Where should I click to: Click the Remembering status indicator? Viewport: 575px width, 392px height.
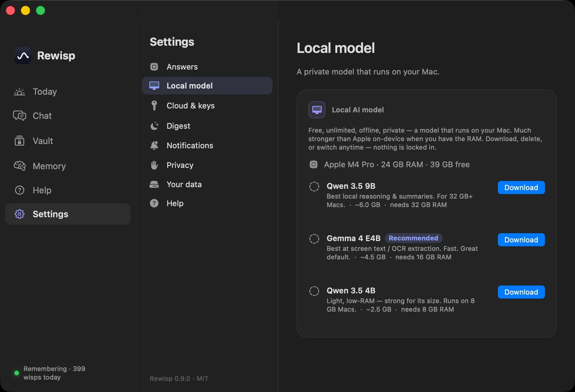pyautogui.click(x=17, y=373)
